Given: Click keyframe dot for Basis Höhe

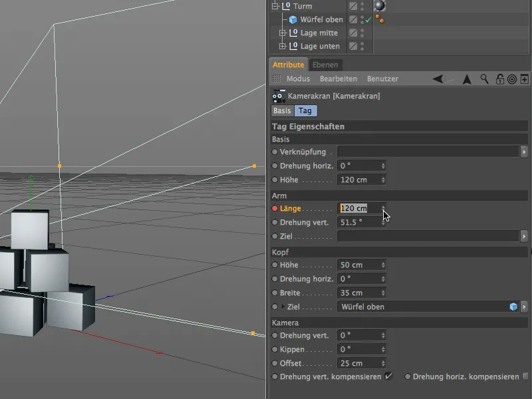Looking at the screenshot, I should (x=275, y=180).
